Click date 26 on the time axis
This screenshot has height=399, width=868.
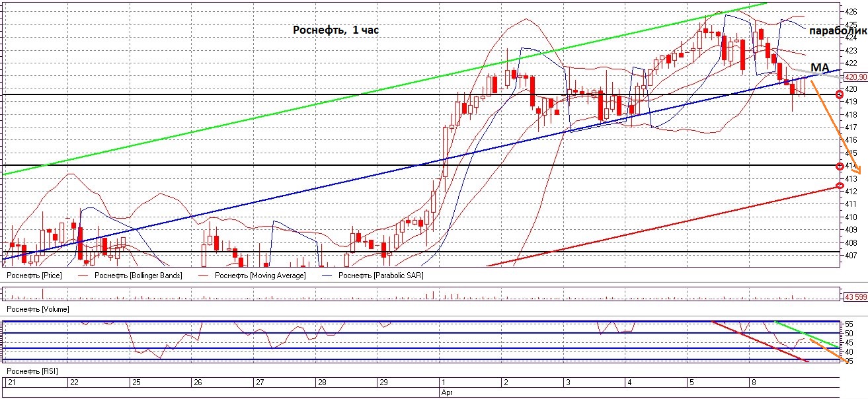coord(196,382)
